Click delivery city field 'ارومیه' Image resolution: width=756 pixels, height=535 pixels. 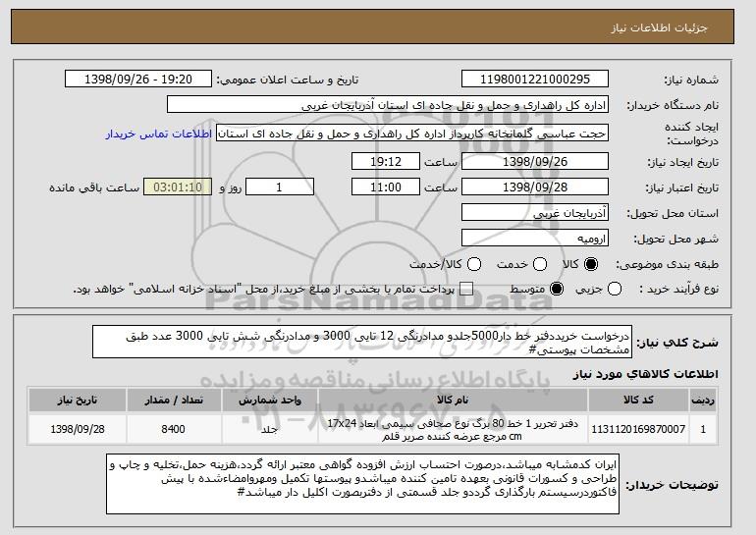[535, 239]
